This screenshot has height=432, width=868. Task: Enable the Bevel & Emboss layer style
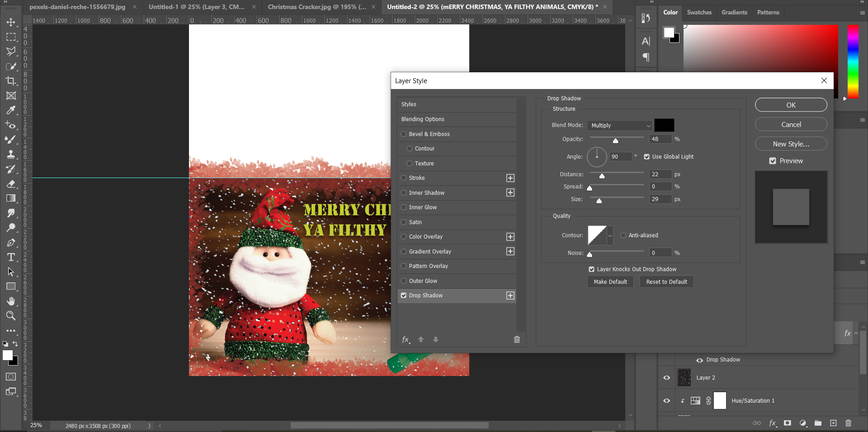[404, 134]
